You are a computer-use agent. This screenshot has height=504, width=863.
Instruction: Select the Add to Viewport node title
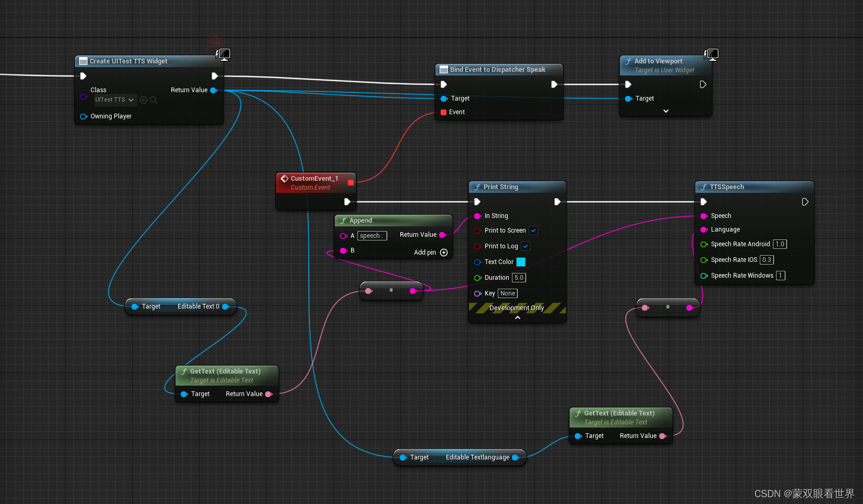click(x=658, y=61)
